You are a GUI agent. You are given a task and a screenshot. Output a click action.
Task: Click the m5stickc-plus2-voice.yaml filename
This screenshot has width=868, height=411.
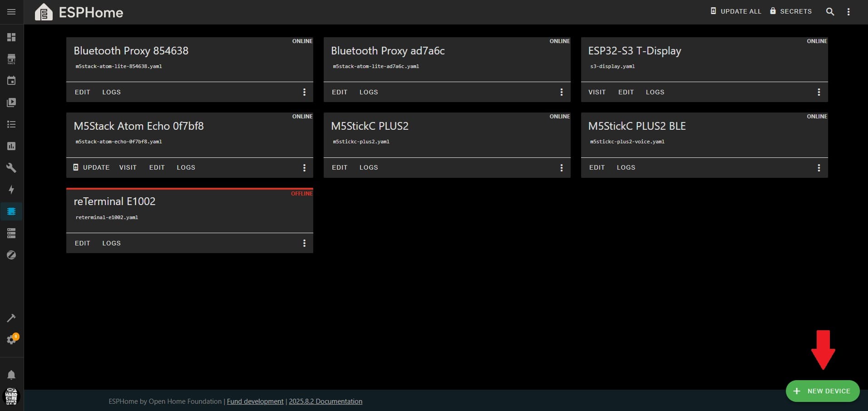tap(627, 142)
